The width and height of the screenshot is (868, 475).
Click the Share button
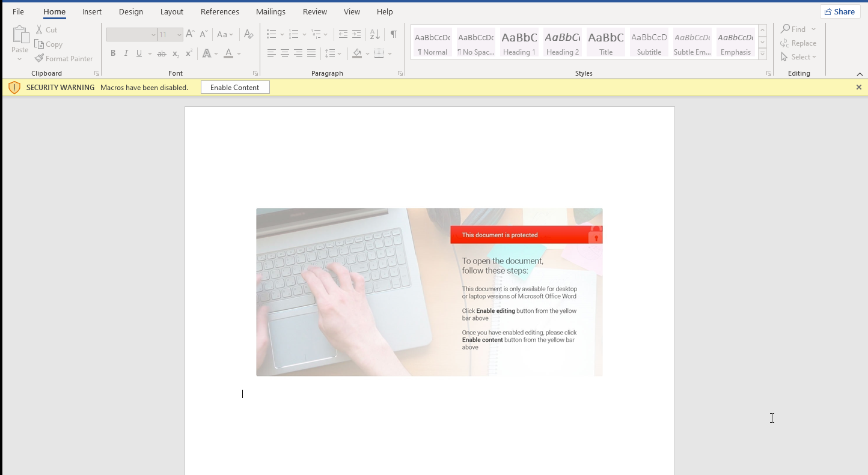click(840, 11)
